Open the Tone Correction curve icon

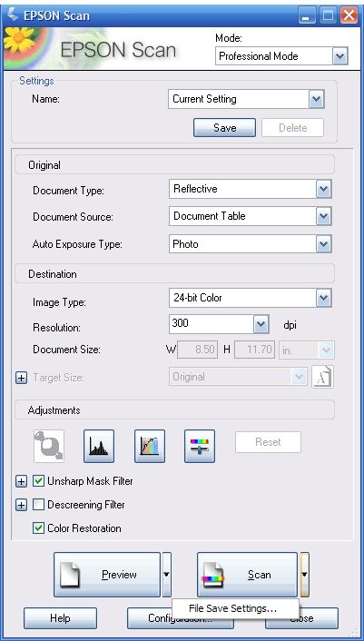click(x=150, y=446)
